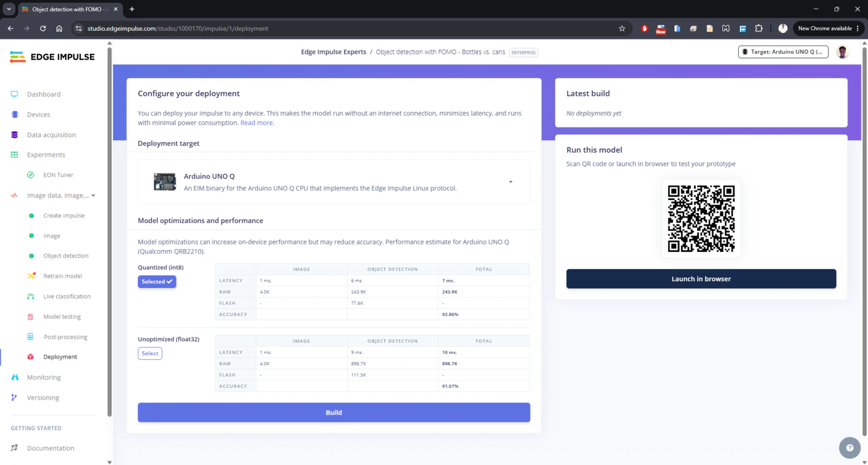The height and width of the screenshot is (465, 868).
Task: Open a new browser tab
Action: click(132, 9)
